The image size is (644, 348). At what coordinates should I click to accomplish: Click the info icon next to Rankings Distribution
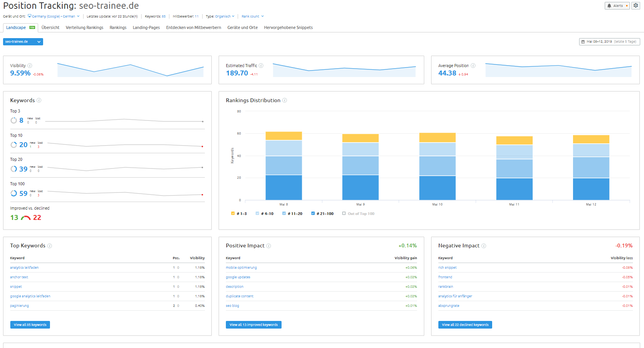285,100
